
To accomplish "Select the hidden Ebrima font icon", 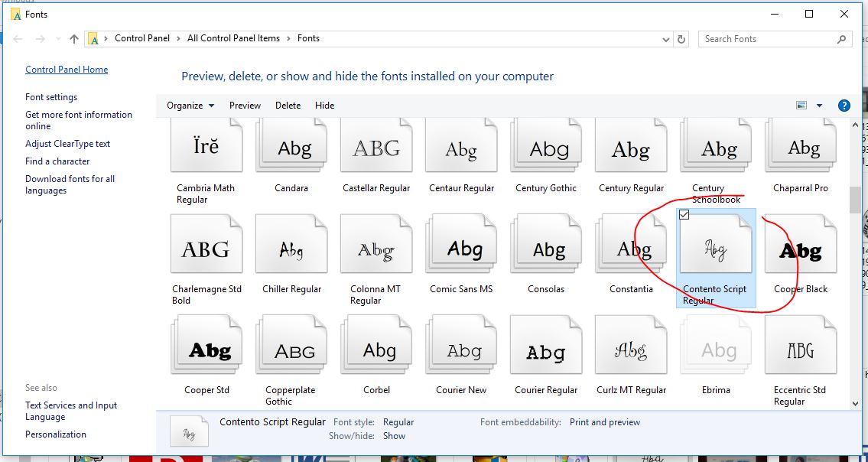I will [716, 345].
